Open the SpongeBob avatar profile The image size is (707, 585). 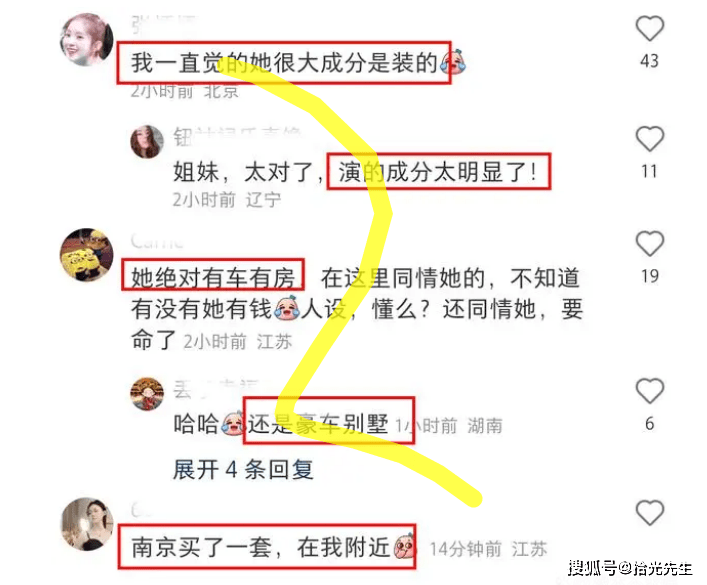pyautogui.click(x=87, y=255)
